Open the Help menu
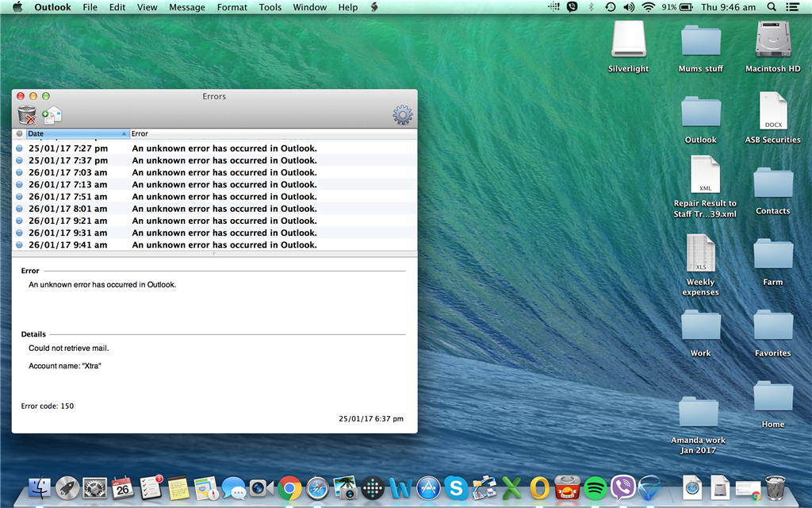The image size is (812, 508). pyautogui.click(x=348, y=7)
